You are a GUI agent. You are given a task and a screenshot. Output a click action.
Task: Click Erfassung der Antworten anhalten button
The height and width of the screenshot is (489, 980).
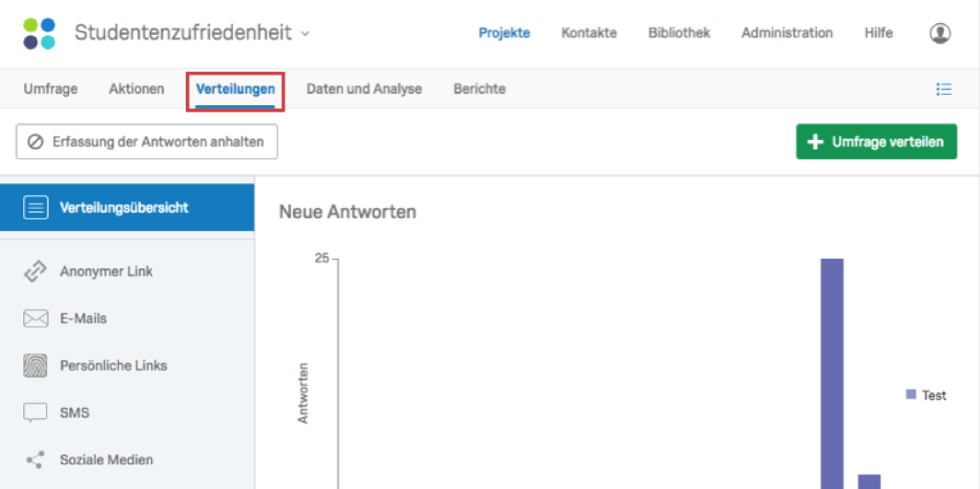(x=146, y=142)
